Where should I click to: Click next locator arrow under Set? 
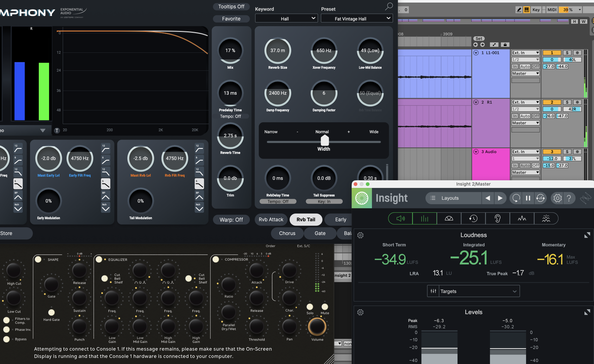pos(482,45)
